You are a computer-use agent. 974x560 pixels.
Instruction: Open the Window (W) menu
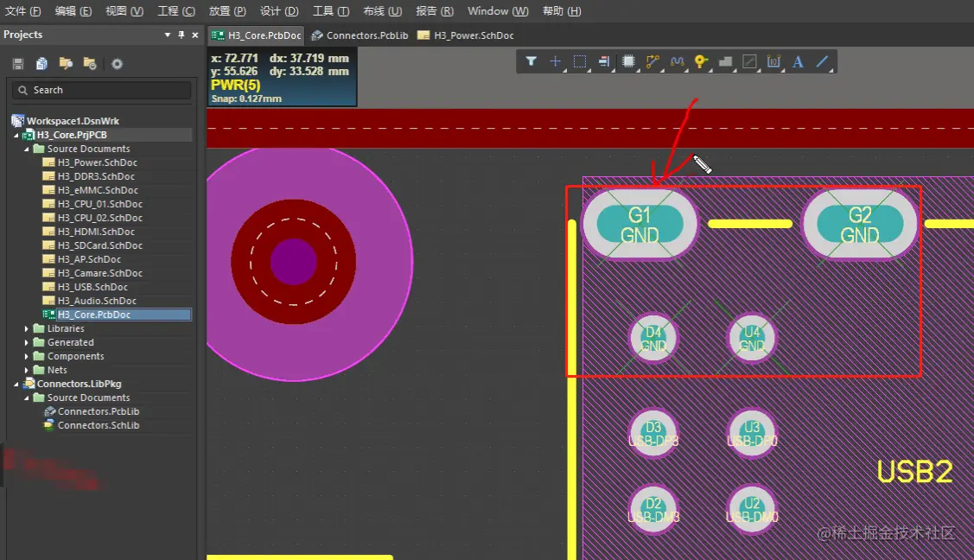[498, 11]
